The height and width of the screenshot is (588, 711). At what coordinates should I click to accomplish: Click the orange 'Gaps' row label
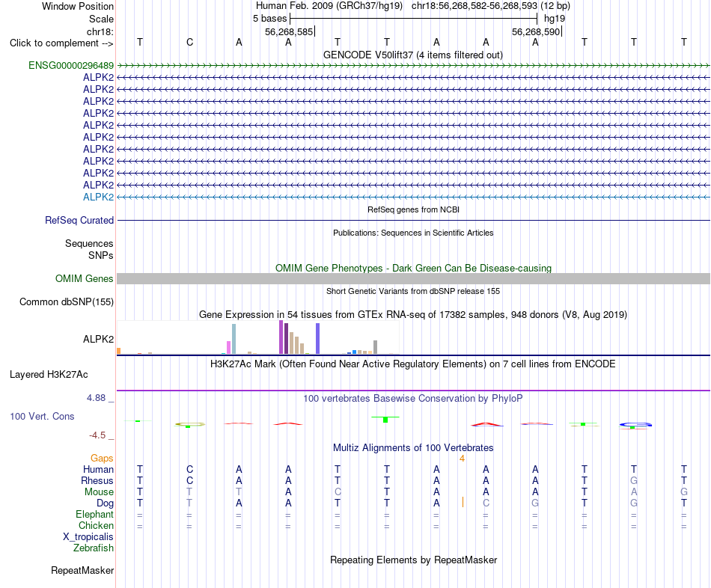click(102, 459)
